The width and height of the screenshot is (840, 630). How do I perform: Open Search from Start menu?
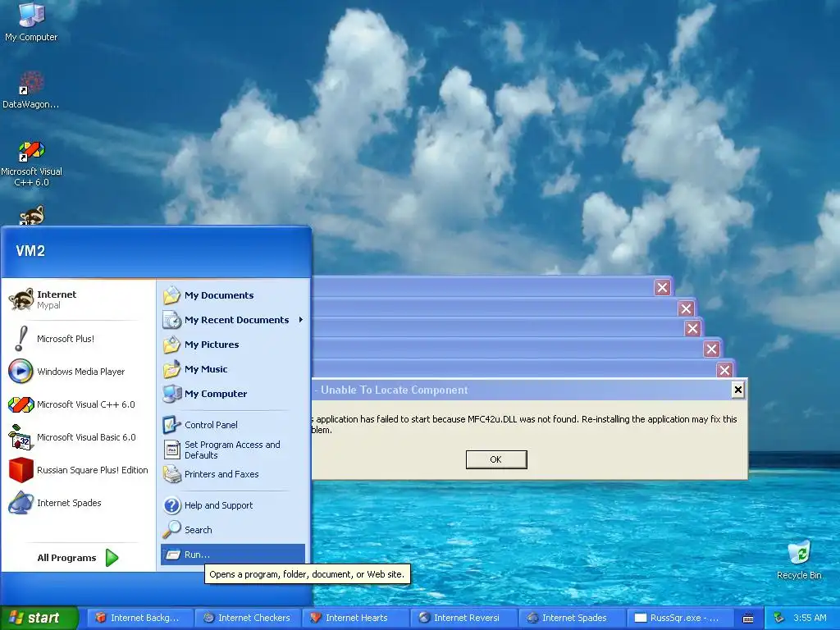(x=233, y=530)
